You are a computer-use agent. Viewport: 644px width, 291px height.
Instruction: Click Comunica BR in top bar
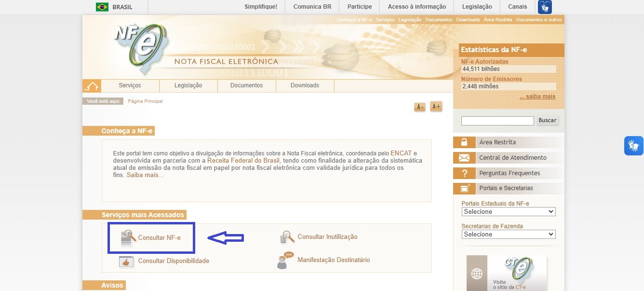[x=312, y=7]
